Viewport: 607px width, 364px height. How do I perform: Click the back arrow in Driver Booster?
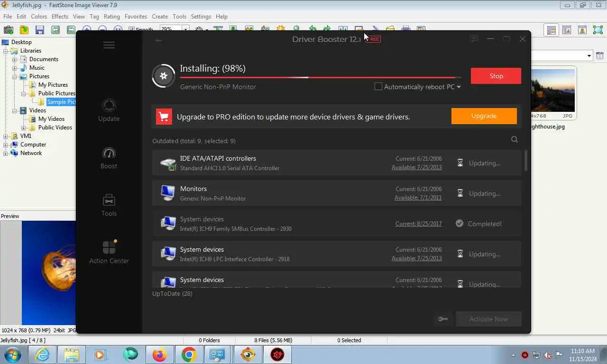tap(158, 40)
